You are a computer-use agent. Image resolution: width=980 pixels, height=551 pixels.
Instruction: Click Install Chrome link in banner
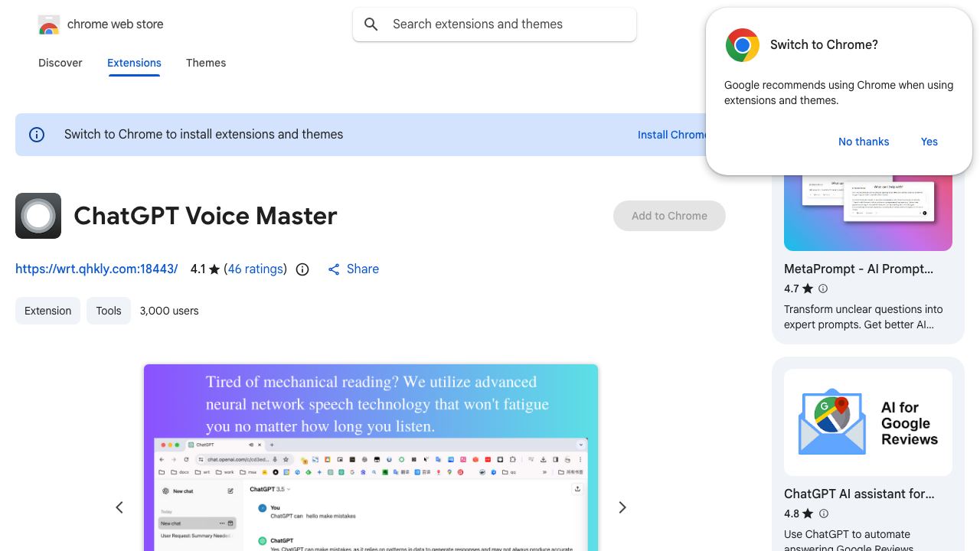click(x=673, y=135)
